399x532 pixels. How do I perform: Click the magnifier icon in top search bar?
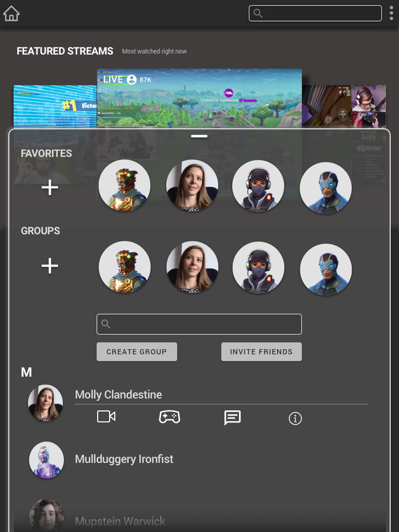click(x=258, y=13)
